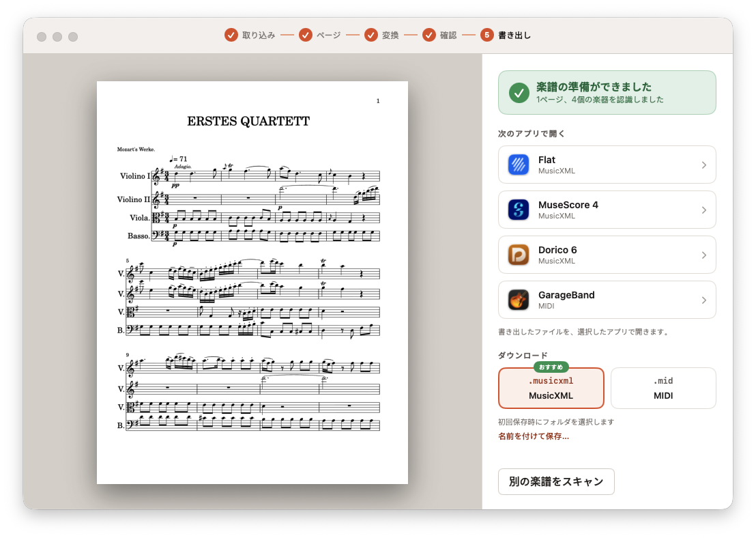Open score in Flat via its name
756x538 pixels.
pos(547,160)
